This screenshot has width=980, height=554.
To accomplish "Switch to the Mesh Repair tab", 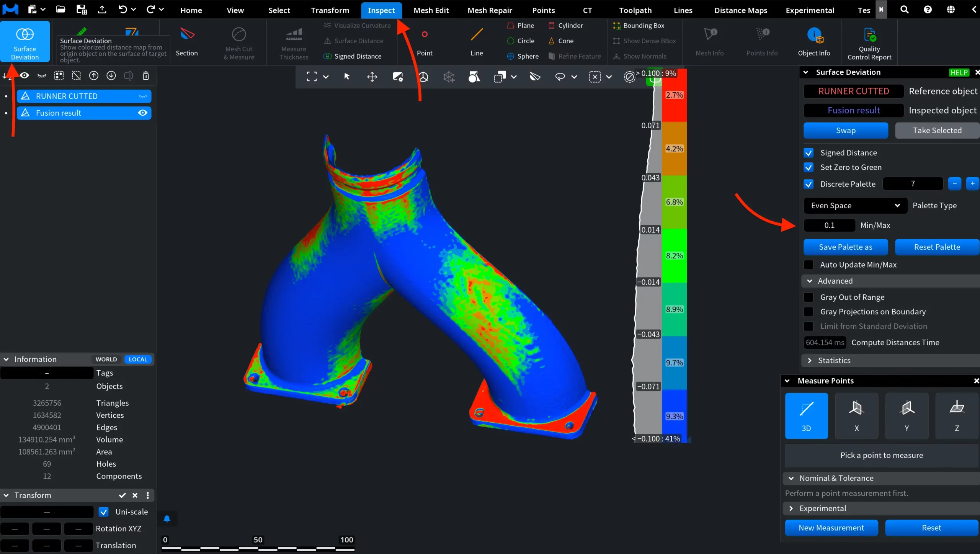I will click(x=490, y=10).
